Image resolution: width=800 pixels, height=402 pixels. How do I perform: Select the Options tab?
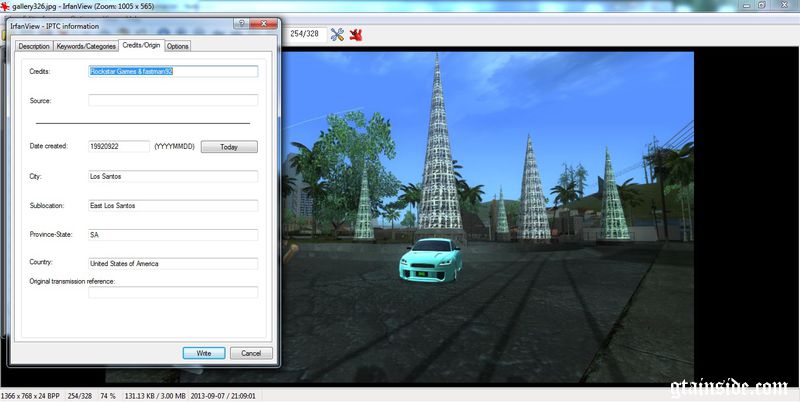click(x=177, y=46)
